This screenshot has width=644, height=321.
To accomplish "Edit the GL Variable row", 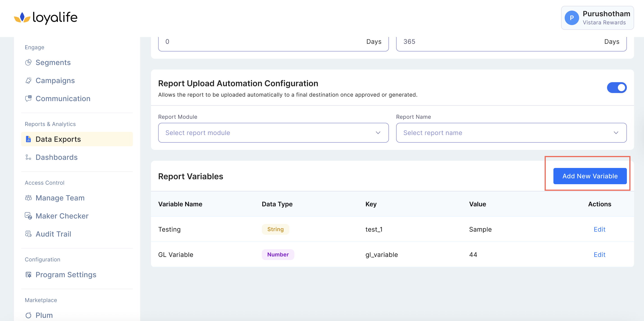I will (599, 255).
